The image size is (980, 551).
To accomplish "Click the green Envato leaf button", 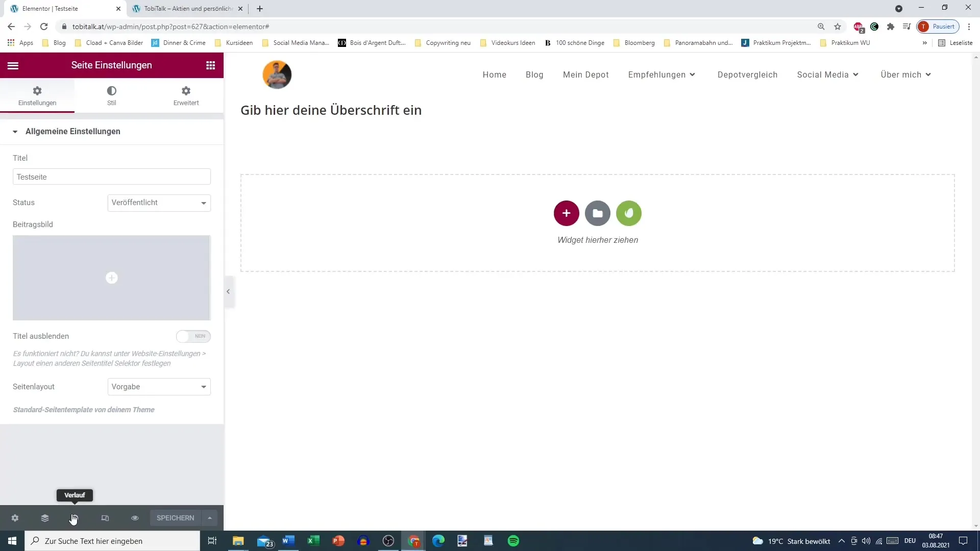I will 629,213.
